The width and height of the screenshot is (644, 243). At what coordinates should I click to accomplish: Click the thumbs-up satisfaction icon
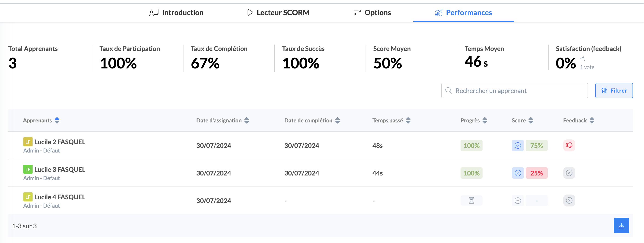(583, 59)
